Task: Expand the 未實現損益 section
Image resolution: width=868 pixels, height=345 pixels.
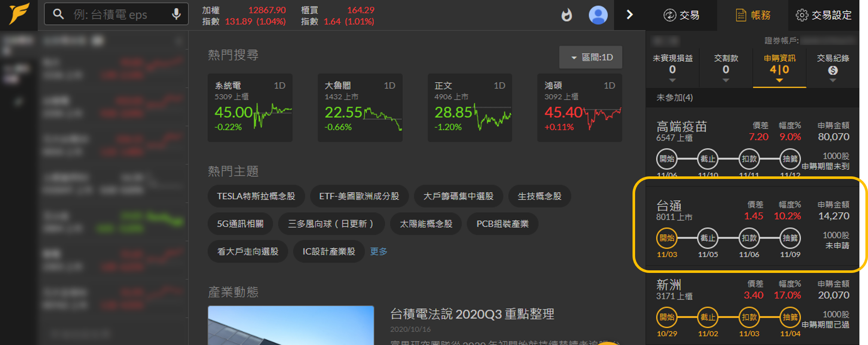Action: [672, 68]
